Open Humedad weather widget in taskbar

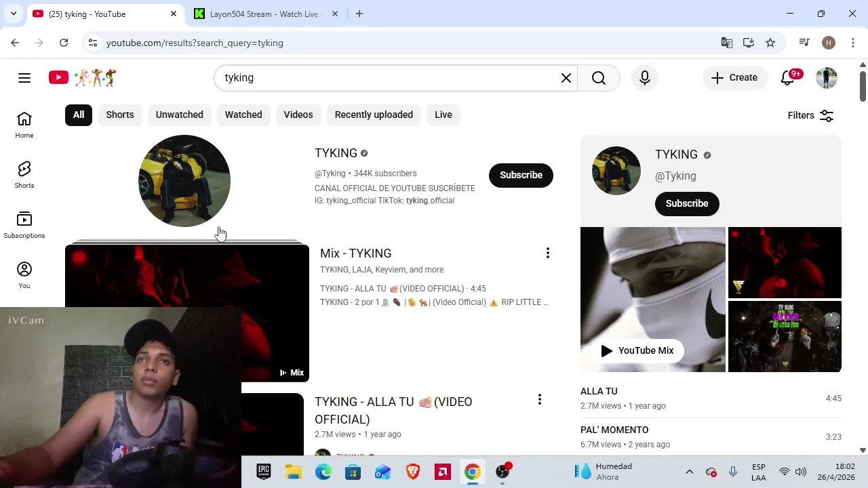(x=604, y=472)
